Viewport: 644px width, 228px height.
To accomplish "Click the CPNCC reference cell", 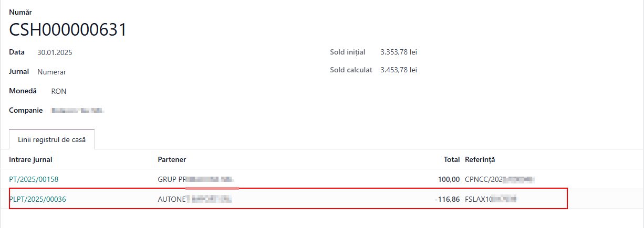I will click(x=500, y=179).
